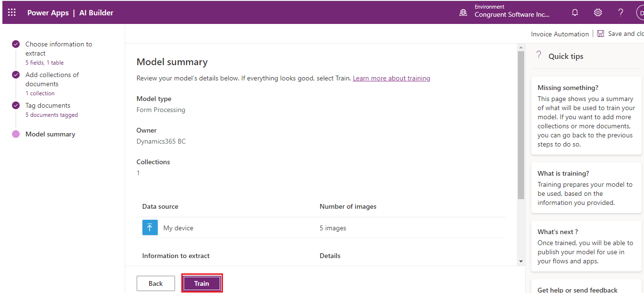644x293 pixels.
Task: Click the Owner label
Action: pyautogui.click(x=147, y=130)
